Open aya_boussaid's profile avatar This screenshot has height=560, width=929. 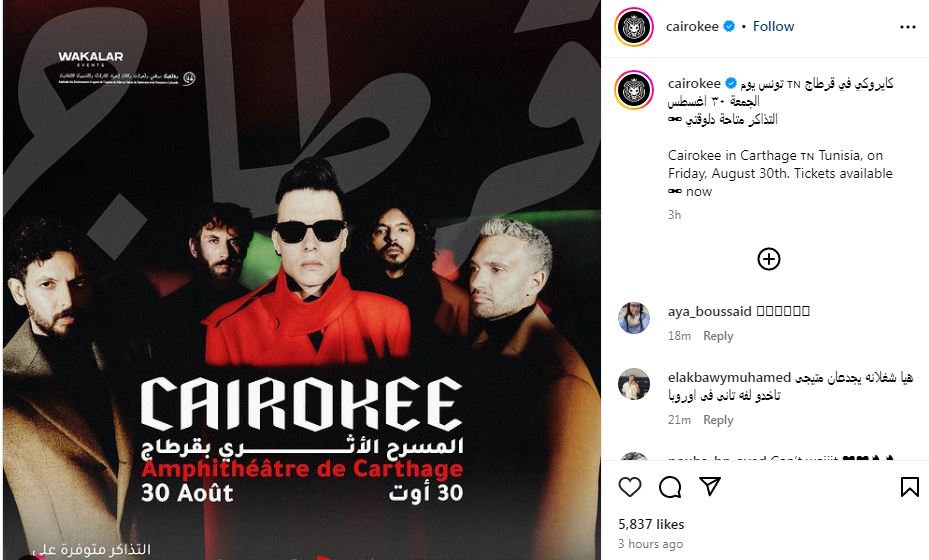(634, 318)
